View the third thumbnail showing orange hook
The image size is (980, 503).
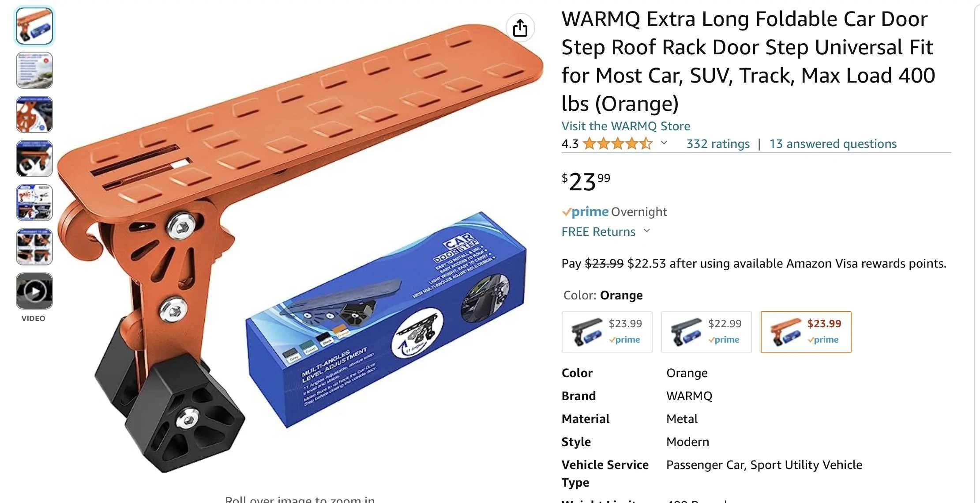coord(34,114)
